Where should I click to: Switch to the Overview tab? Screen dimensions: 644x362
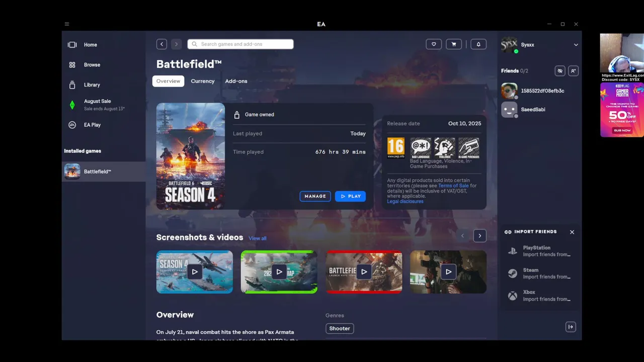(x=168, y=81)
